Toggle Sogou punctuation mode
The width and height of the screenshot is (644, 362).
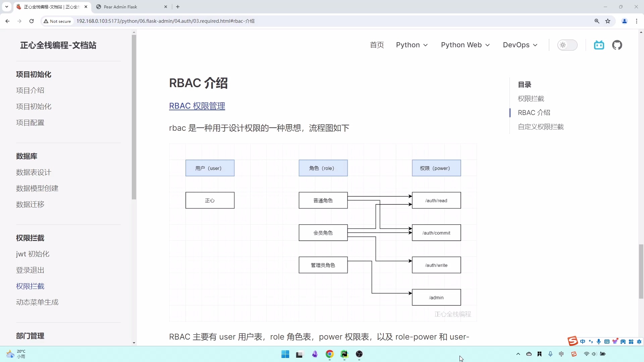point(591,341)
